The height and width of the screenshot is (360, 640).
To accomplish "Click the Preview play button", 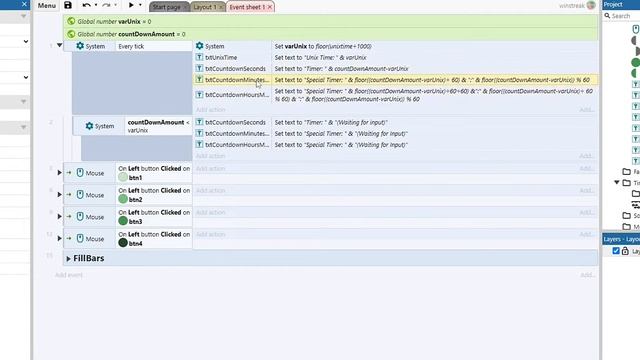I will (131, 5).
